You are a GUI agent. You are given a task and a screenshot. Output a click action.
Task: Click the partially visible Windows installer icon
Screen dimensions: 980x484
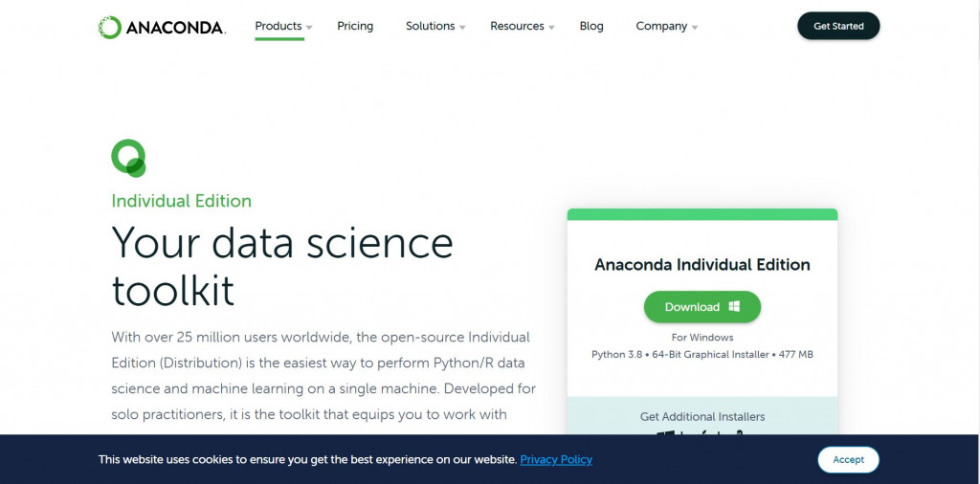pos(666,433)
